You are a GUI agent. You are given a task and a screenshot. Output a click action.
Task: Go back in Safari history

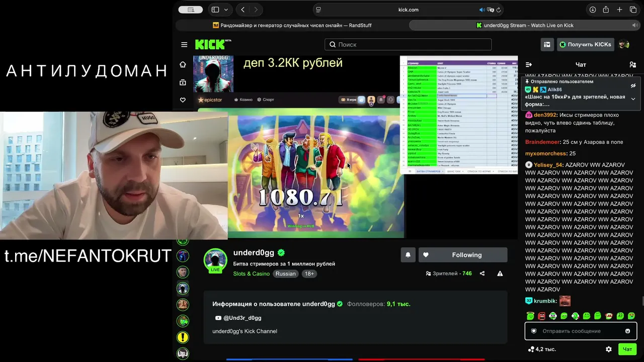point(243,10)
